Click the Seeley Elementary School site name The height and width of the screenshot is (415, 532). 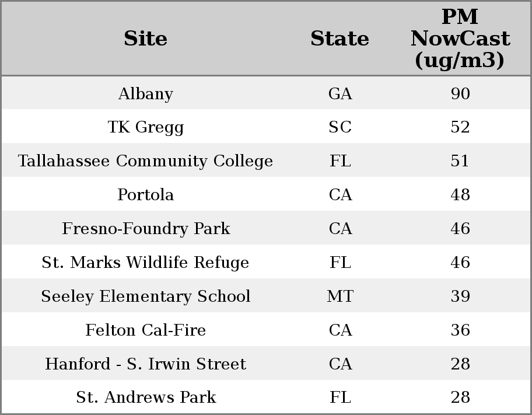pos(146,297)
